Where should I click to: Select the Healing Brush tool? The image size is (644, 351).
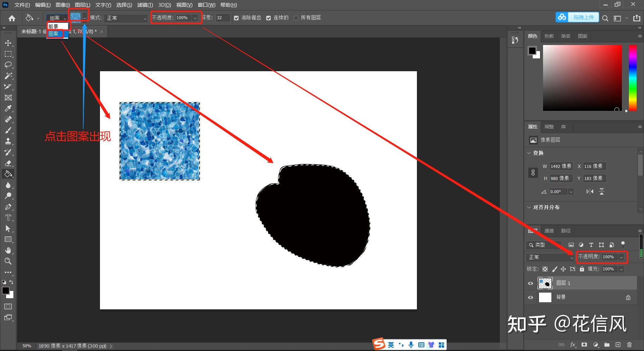[x=8, y=119]
